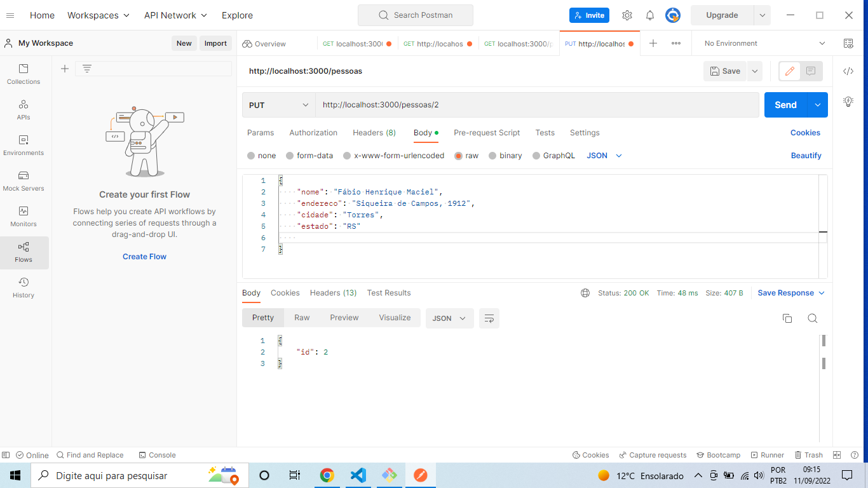Click the plus icon to add new tab

(653, 43)
